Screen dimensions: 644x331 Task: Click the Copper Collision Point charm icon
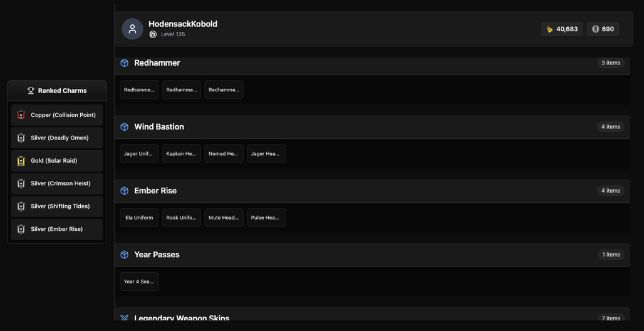click(x=21, y=115)
